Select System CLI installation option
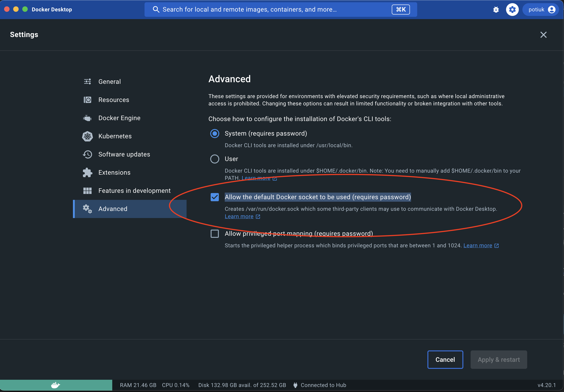 [214, 134]
